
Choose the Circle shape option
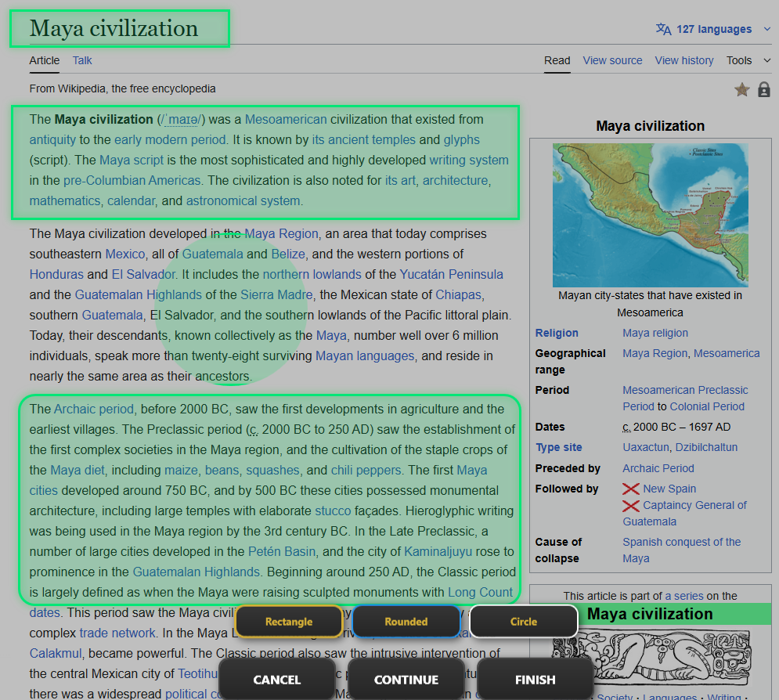click(524, 622)
